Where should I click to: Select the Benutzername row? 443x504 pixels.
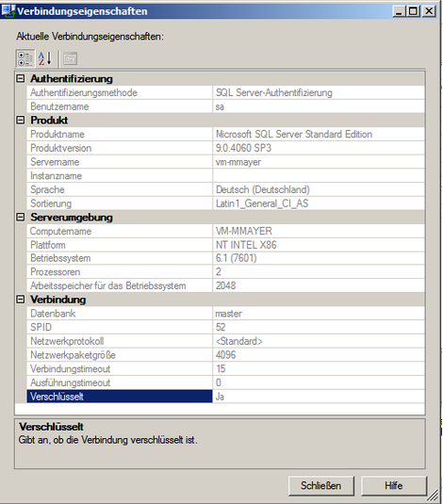[225, 106]
